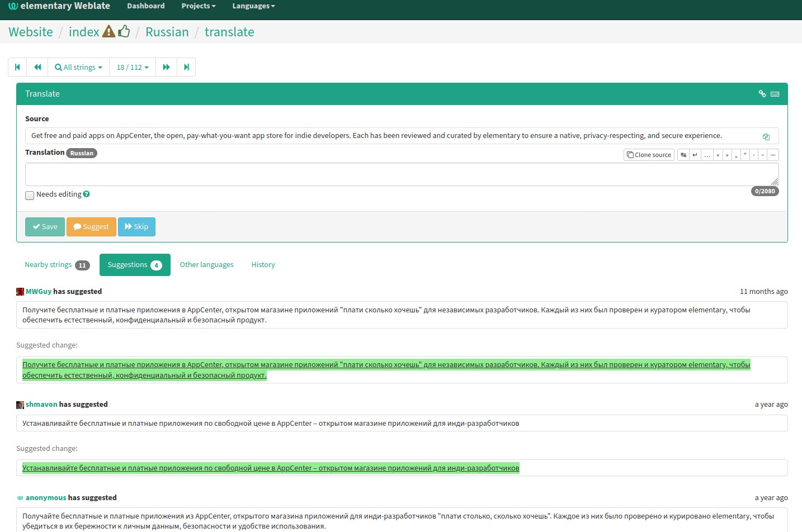Insert the left guillemet « character
The image size is (802, 532).
pos(718,155)
